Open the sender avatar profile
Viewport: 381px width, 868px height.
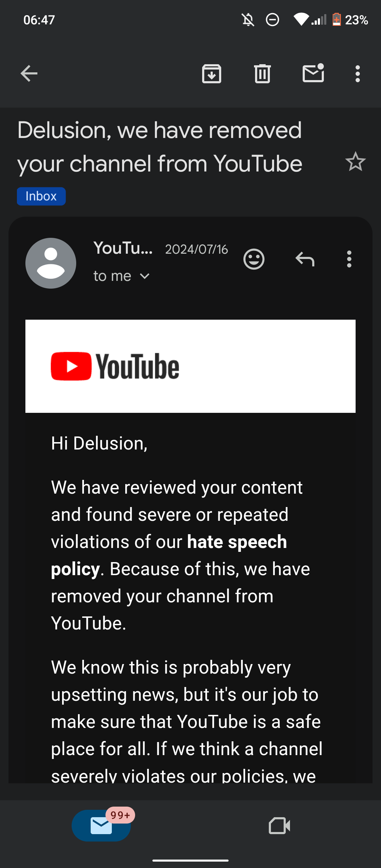pyautogui.click(x=51, y=263)
